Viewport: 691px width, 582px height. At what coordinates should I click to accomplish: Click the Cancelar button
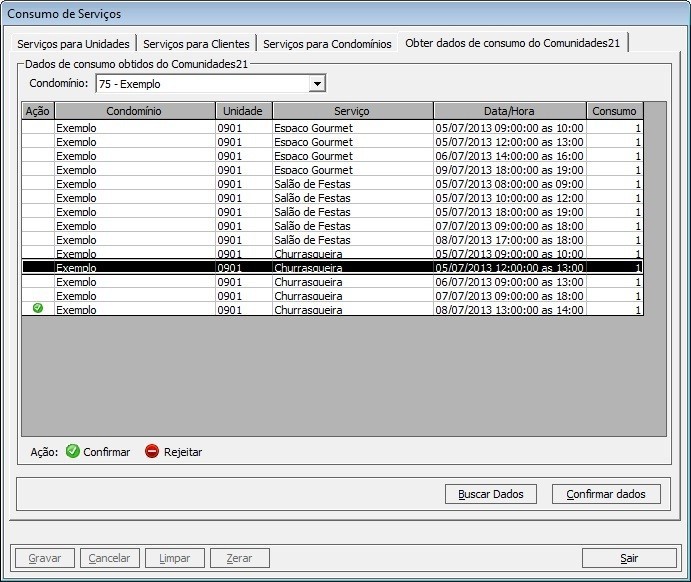coord(109,558)
